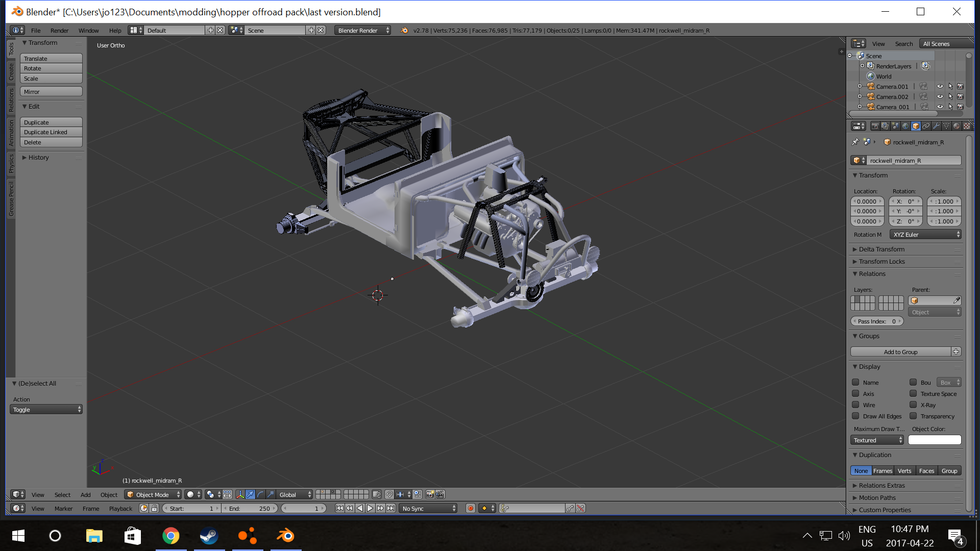This screenshot has width=980, height=551.
Task: Open the Render camera properties tab
Action: [x=875, y=126]
